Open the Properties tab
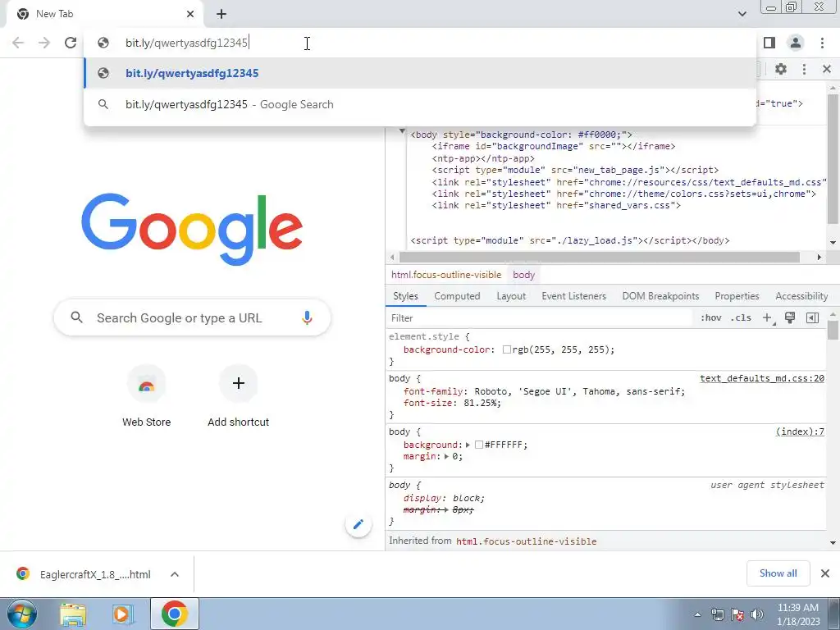The image size is (840, 630). [737, 296]
